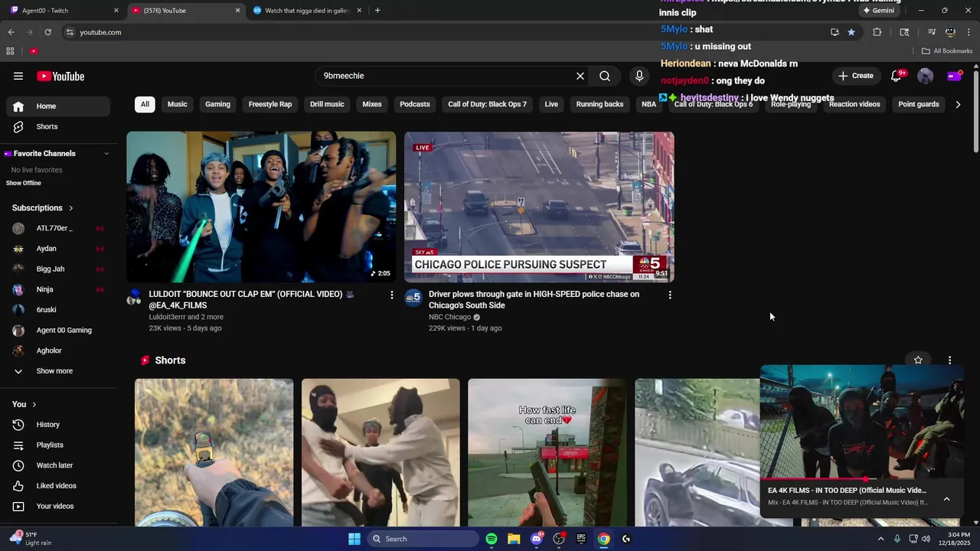Screen dimensions: 980x551
Task: Open the account avatar menu
Action: click(926, 76)
